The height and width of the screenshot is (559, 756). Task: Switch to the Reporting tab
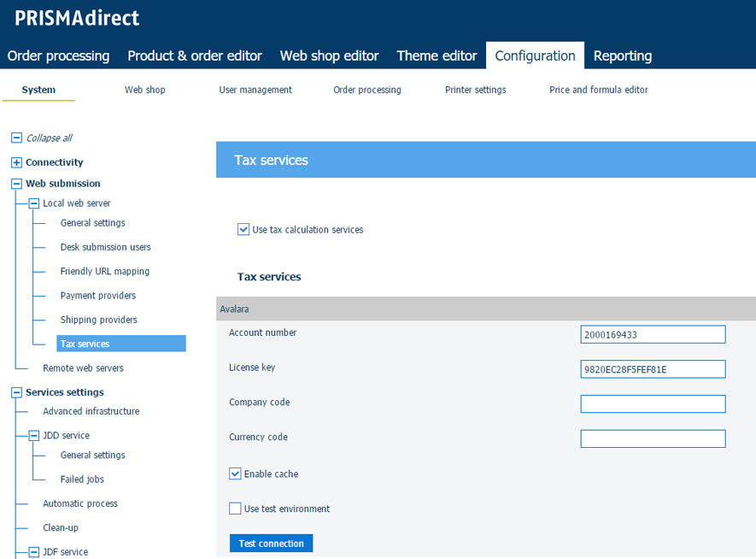tap(623, 56)
